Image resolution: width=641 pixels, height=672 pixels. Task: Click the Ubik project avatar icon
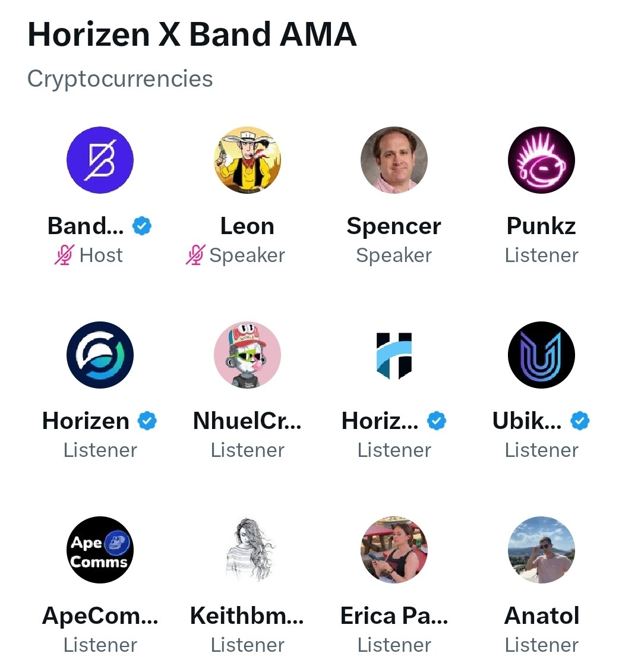[541, 355]
